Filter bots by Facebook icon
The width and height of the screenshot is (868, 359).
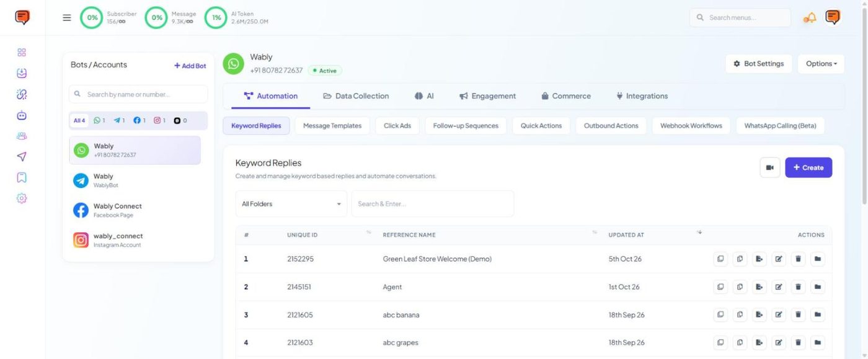(139, 120)
